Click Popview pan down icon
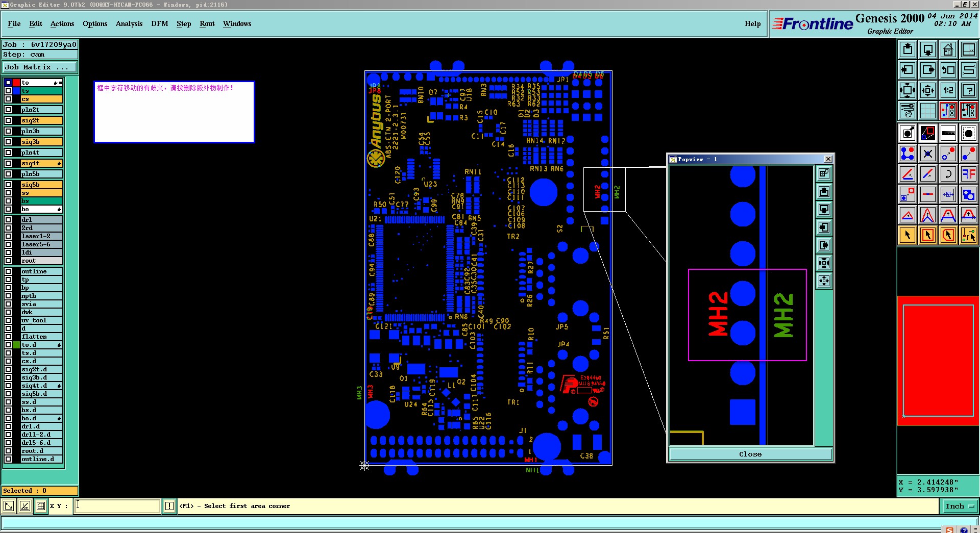The image size is (980, 533). pos(824,210)
